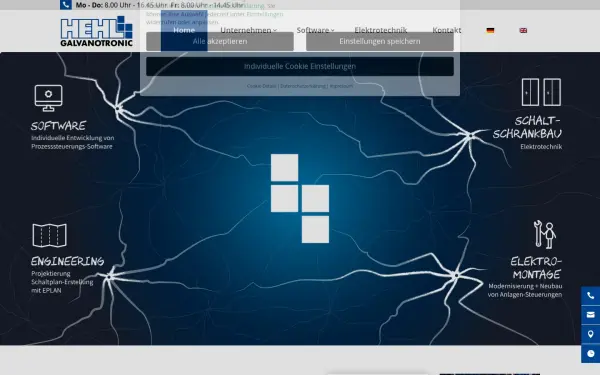Viewport: 600px width, 375px height.
Task: Switch the site to German via the flag
Action: pyautogui.click(x=490, y=30)
